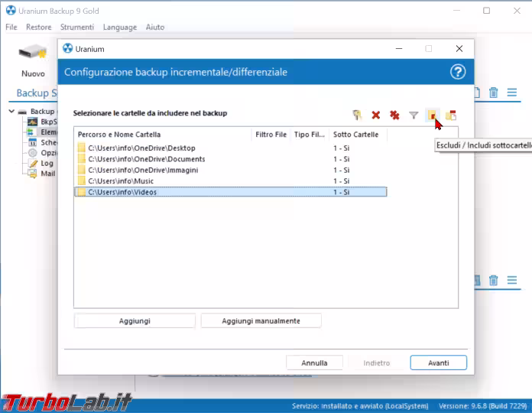Click the folder with red document icon

pos(451,115)
